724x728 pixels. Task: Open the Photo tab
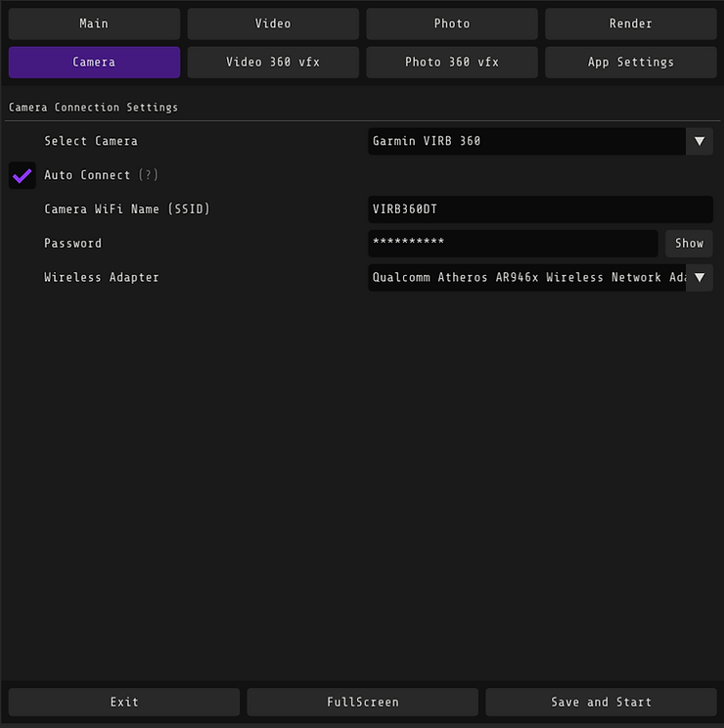[x=452, y=23]
